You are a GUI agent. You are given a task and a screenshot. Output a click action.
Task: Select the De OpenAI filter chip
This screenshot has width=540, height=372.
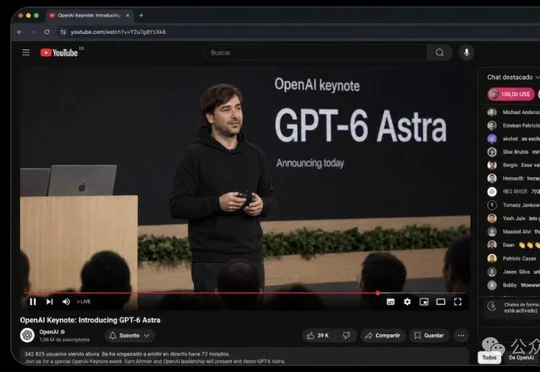tap(521, 358)
